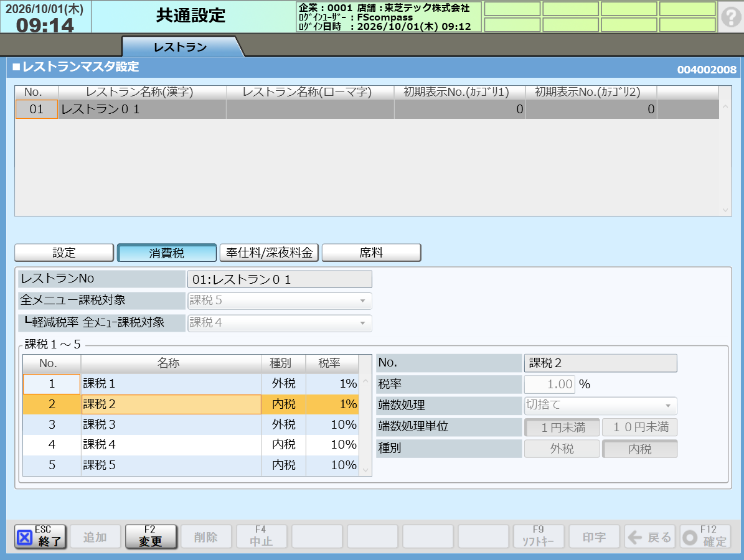This screenshot has width=744, height=560.
Task: Click 初期表示No.(カテゴリ1) column header
Action: coord(459,92)
